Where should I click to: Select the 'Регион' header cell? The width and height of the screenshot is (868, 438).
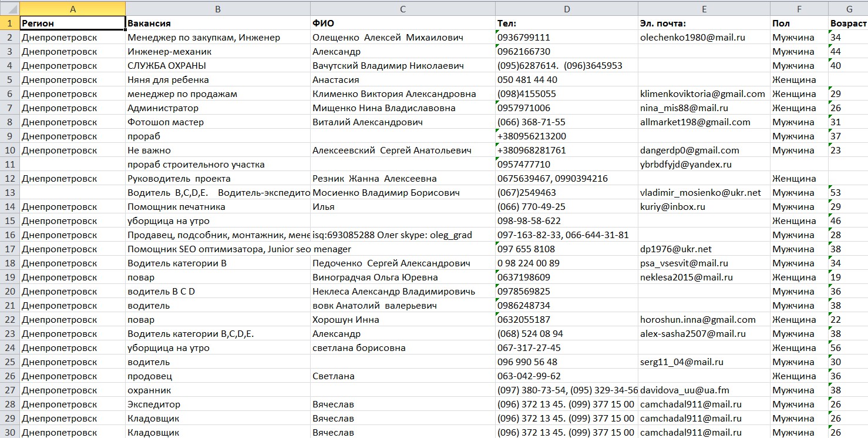(x=72, y=24)
